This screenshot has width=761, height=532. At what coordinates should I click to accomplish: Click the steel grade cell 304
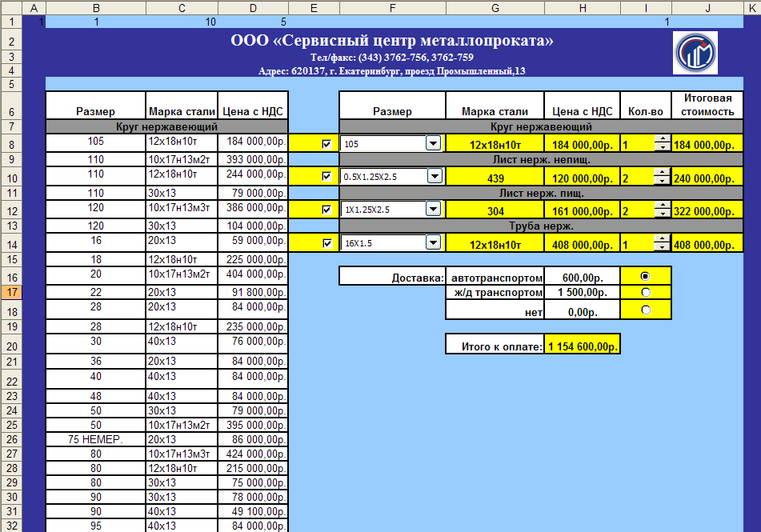point(495,211)
